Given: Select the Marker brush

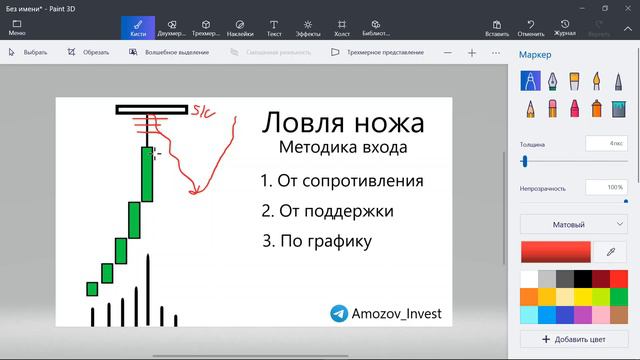Looking at the screenshot, I should coord(530,81).
